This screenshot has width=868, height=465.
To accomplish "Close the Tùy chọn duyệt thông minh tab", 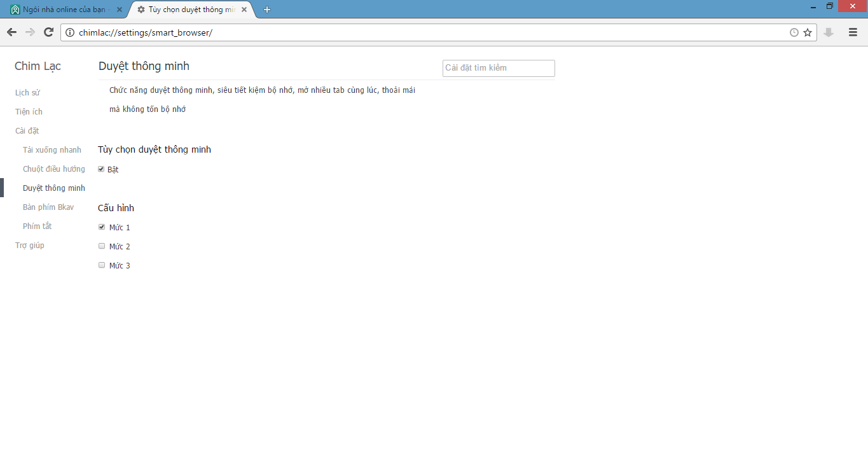I will pyautogui.click(x=244, y=10).
